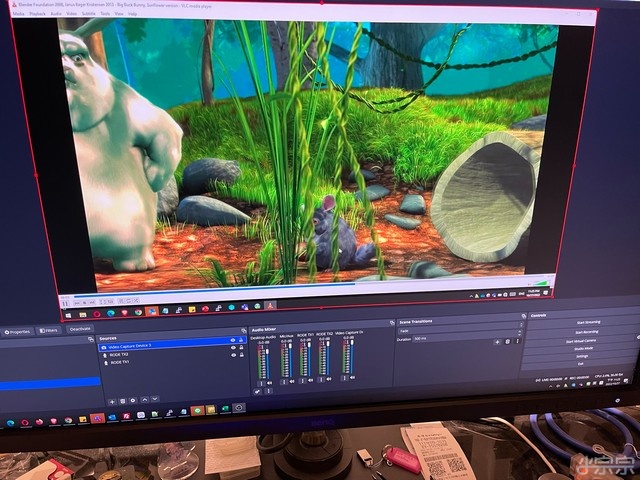This screenshot has width=640, height=480.
Task: Hide Video Capture Device 3 source
Action: 234,344
